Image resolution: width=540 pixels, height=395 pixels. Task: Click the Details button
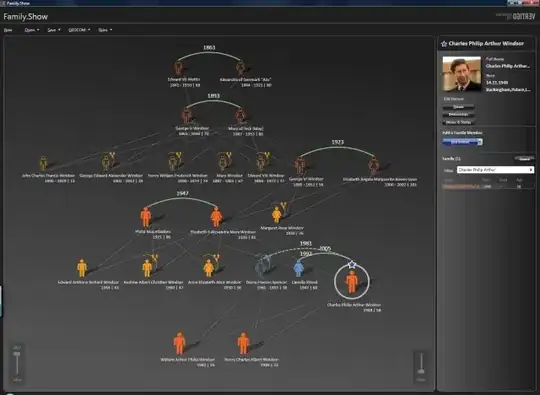458,107
